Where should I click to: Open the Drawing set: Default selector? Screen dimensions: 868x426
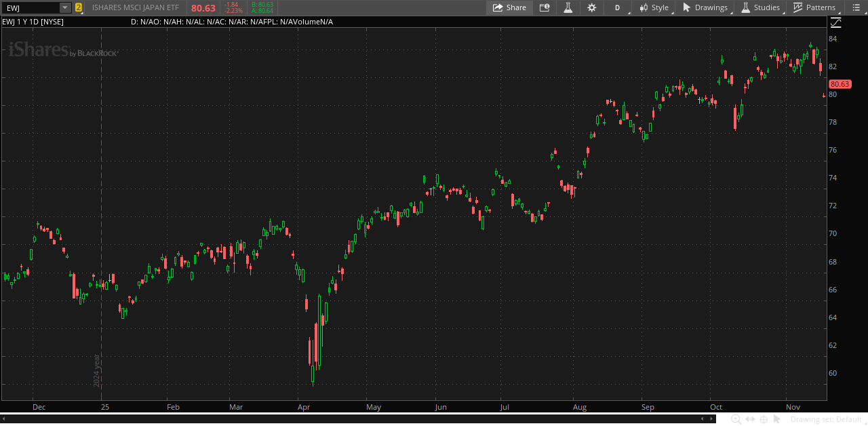click(x=827, y=419)
